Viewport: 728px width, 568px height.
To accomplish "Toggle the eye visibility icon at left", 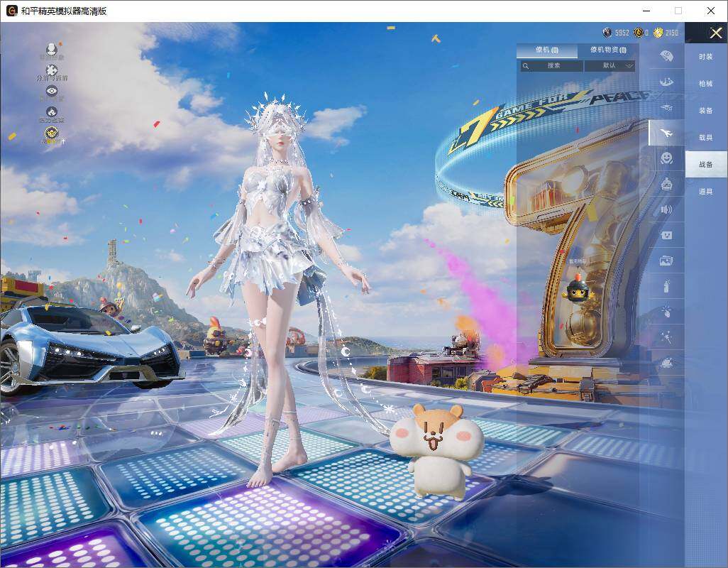I will (51, 91).
